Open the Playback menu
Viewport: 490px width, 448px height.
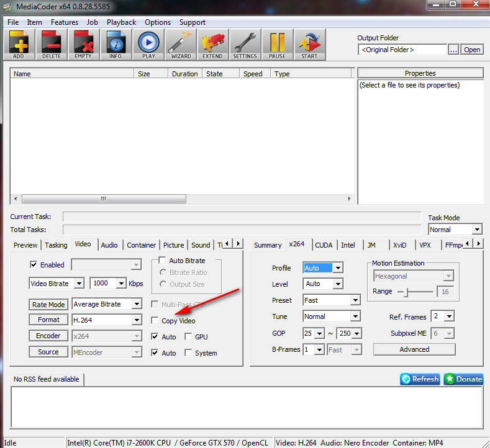(x=121, y=22)
